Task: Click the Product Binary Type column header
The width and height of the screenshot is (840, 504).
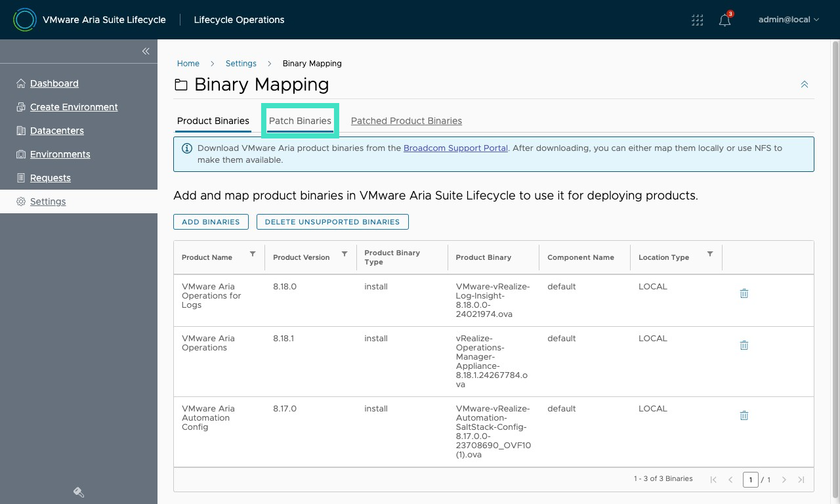Action: tap(392, 257)
